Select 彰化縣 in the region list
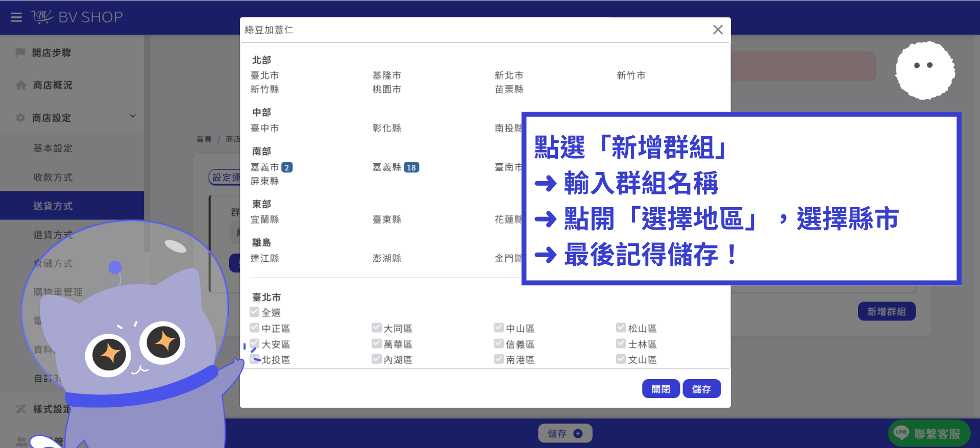This screenshot has height=448, width=980. pyautogui.click(x=386, y=129)
